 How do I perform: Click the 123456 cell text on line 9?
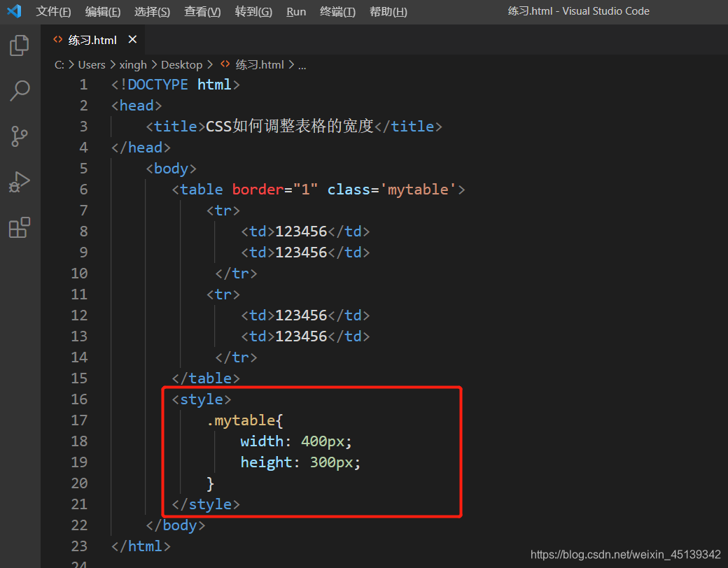[x=301, y=252]
